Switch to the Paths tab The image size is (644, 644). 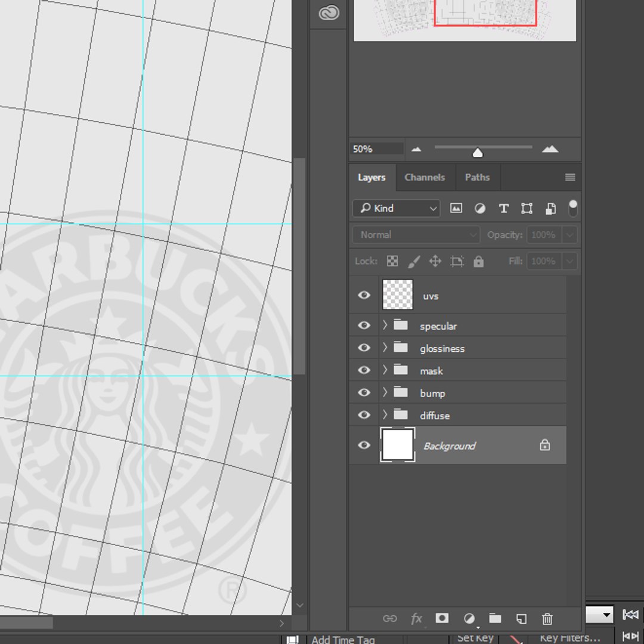pos(477,178)
